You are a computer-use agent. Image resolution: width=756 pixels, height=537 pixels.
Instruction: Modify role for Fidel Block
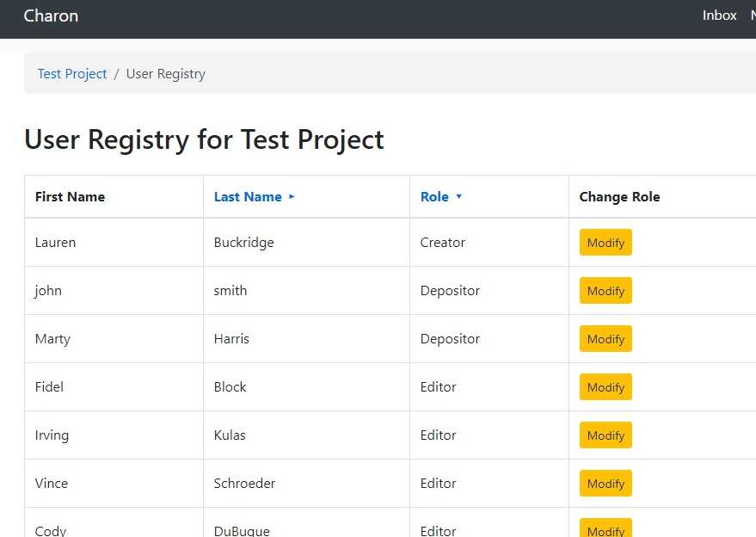coord(605,387)
